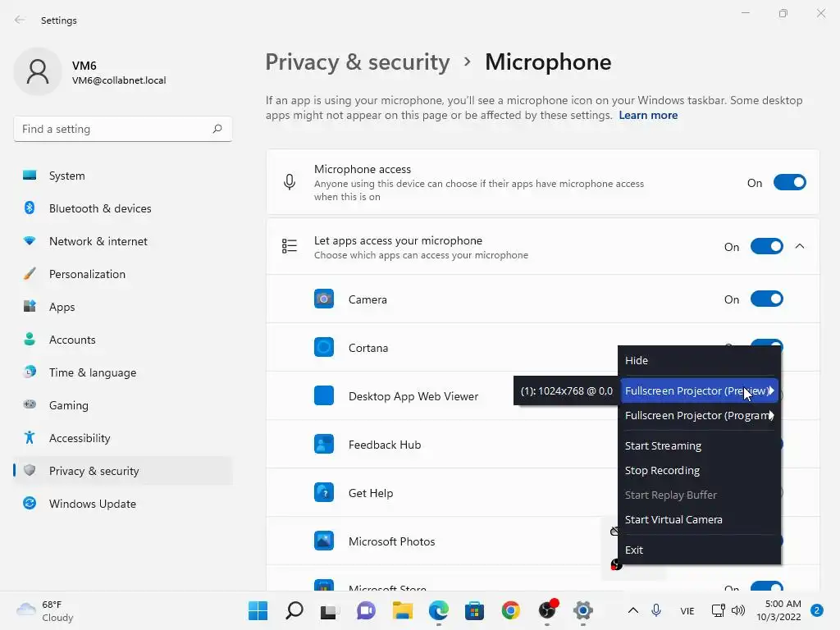Open Microsoft Store from taskbar
The width and height of the screenshot is (840, 630).
475,610
